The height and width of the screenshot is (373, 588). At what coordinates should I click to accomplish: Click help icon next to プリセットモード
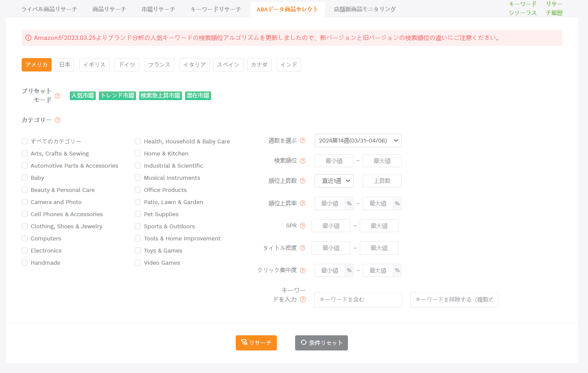[x=58, y=96]
